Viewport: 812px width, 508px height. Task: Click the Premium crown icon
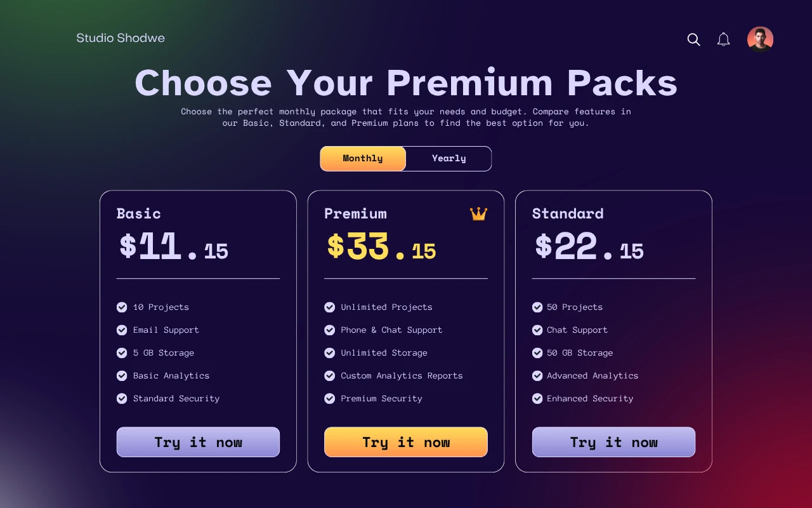(478, 214)
